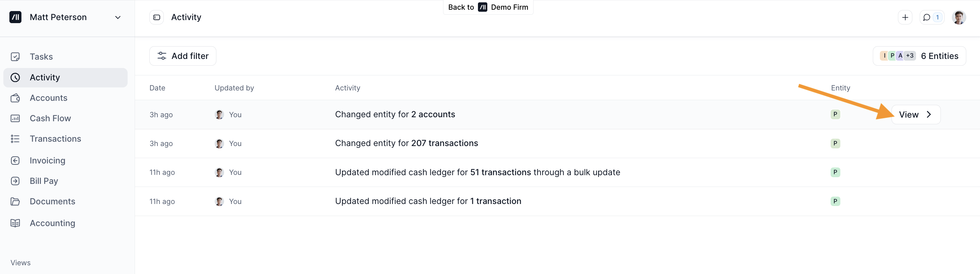Click the Tasks checkmark icon in sidebar

(x=15, y=57)
